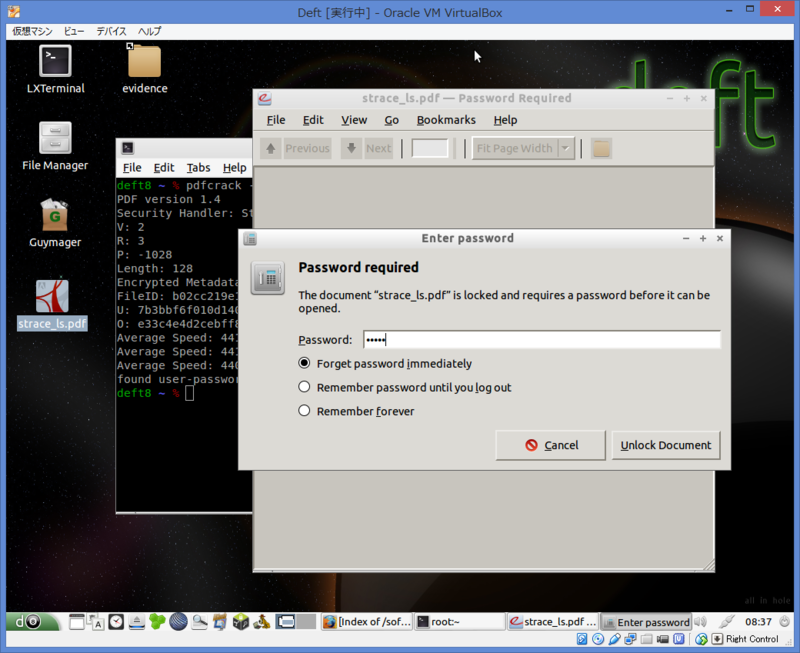Open Tabs menu in terminal window
Viewport: 800px width, 653px height.
198,168
